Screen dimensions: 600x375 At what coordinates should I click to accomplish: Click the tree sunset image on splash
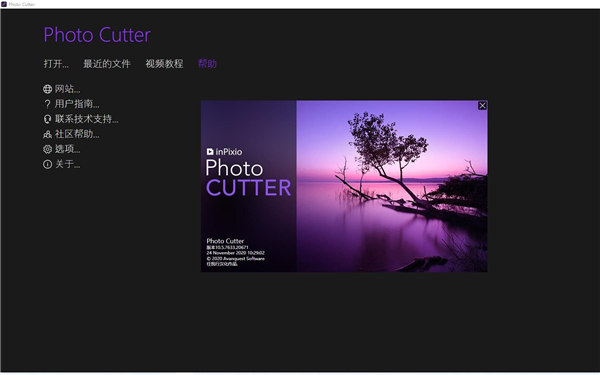point(392,186)
